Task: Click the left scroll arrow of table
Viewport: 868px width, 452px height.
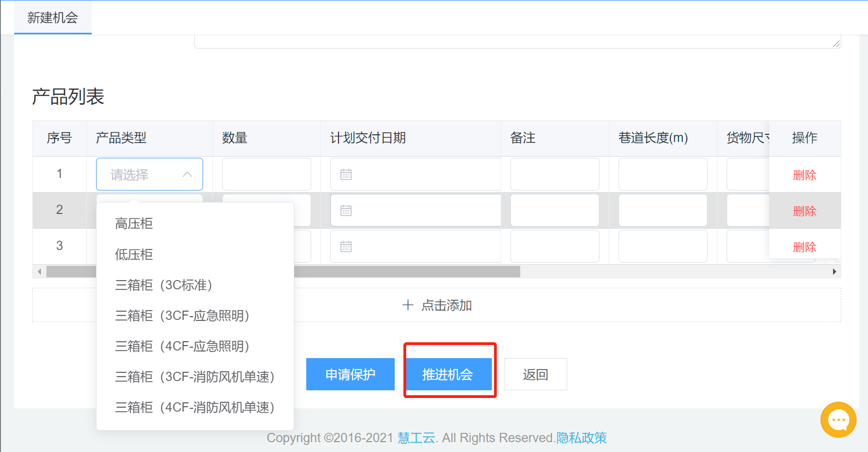Action: [x=39, y=272]
